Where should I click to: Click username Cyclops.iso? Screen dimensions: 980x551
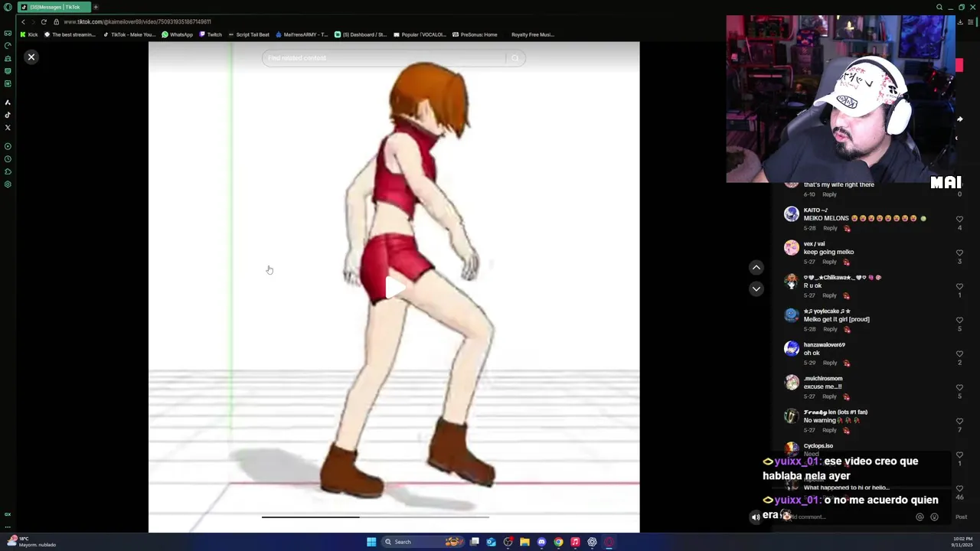tap(818, 446)
